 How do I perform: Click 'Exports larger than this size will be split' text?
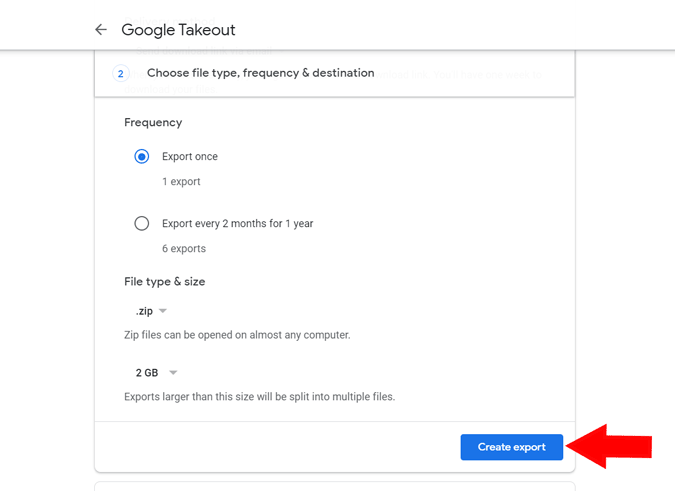pyautogui.click(x=260, y=396)
